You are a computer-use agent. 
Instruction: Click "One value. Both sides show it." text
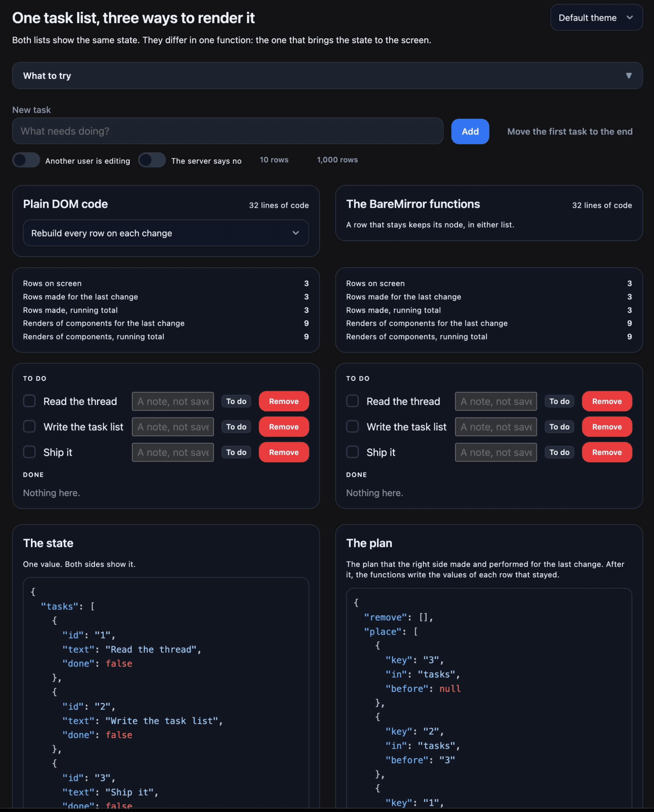pyautogui.click(x=79, y=564)
